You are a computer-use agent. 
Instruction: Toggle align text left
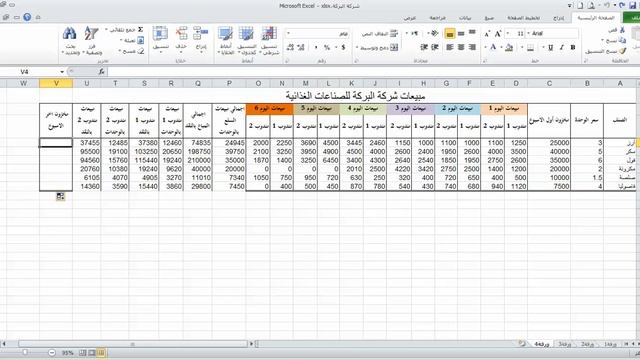click(x=449, y=47)
